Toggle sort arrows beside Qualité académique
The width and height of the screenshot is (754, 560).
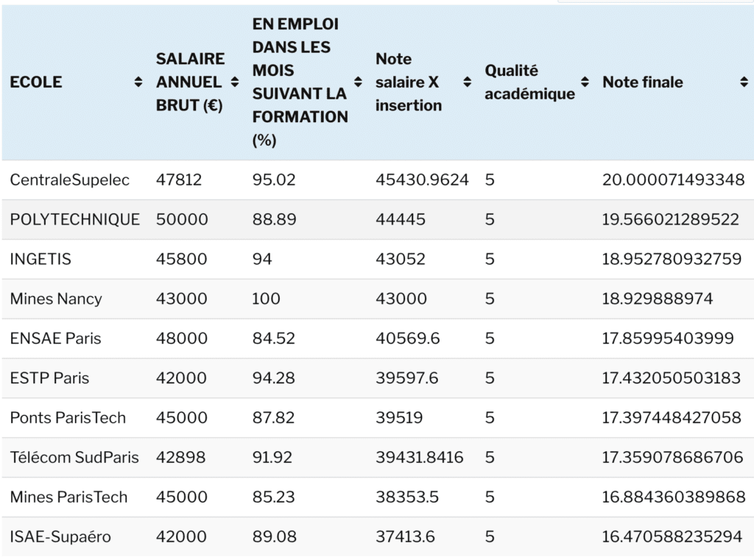click(x=585, y=82)
